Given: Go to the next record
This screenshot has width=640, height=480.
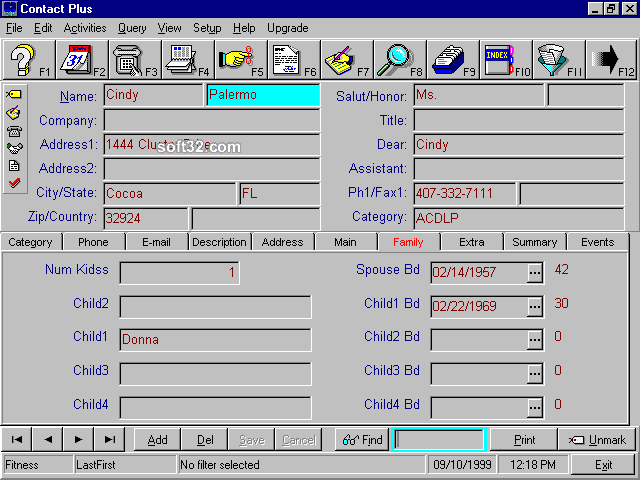Looking at the screenshot, I should tap(78, 439).
